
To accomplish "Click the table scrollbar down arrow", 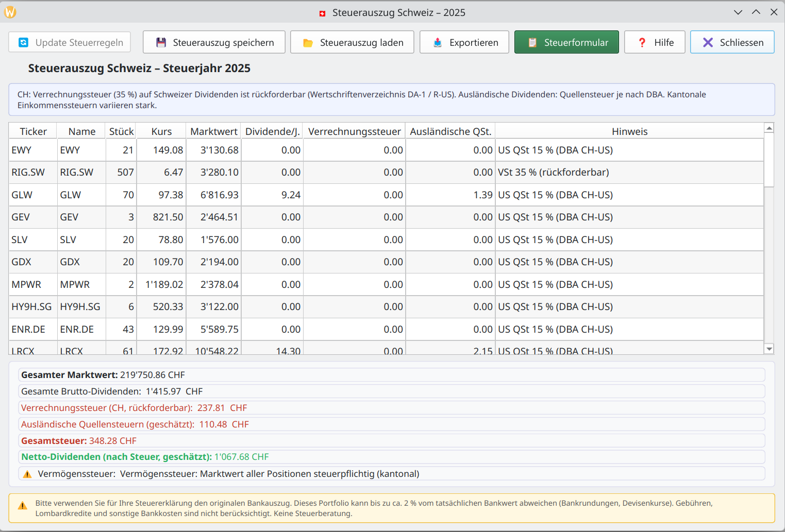I will (x=769, y=349).
